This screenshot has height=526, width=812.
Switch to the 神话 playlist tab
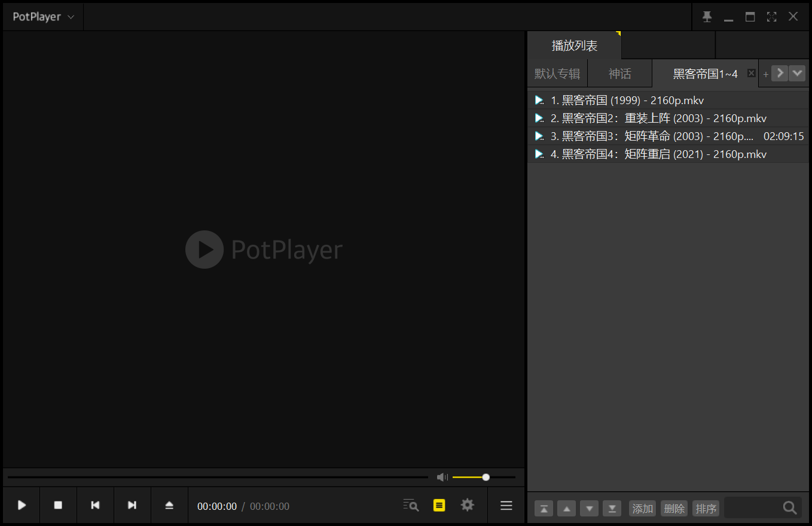click(619, 74)
